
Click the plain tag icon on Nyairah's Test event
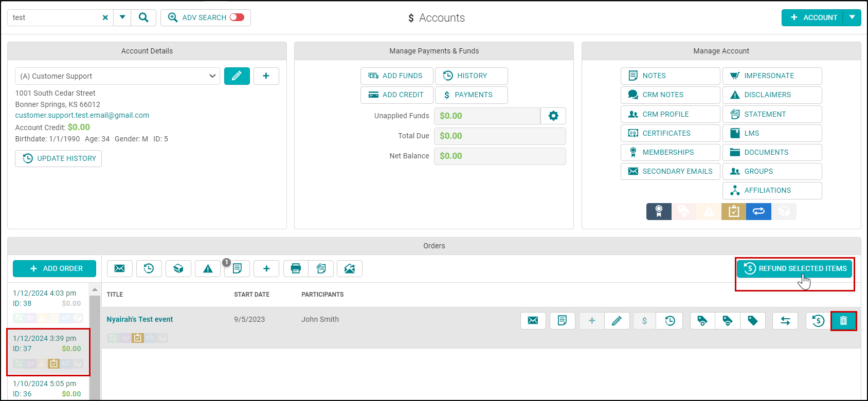point(753,321)
